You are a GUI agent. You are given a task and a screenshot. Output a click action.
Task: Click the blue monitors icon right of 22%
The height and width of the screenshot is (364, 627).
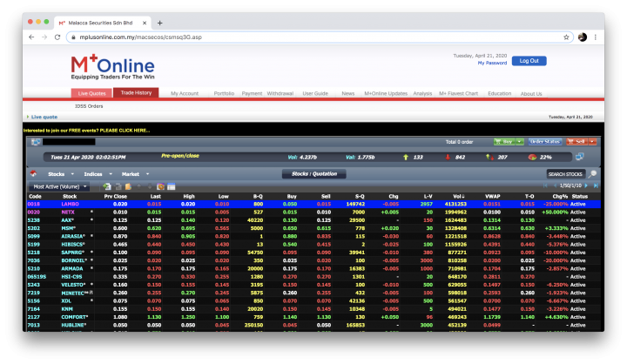(x=580, y=157)
